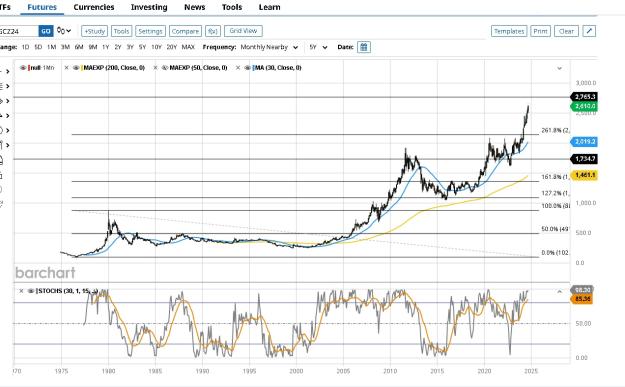Collapse the STOCHS pane with its chevron
The height and width of the screenshot is (387, 625).
pos(559,292)
